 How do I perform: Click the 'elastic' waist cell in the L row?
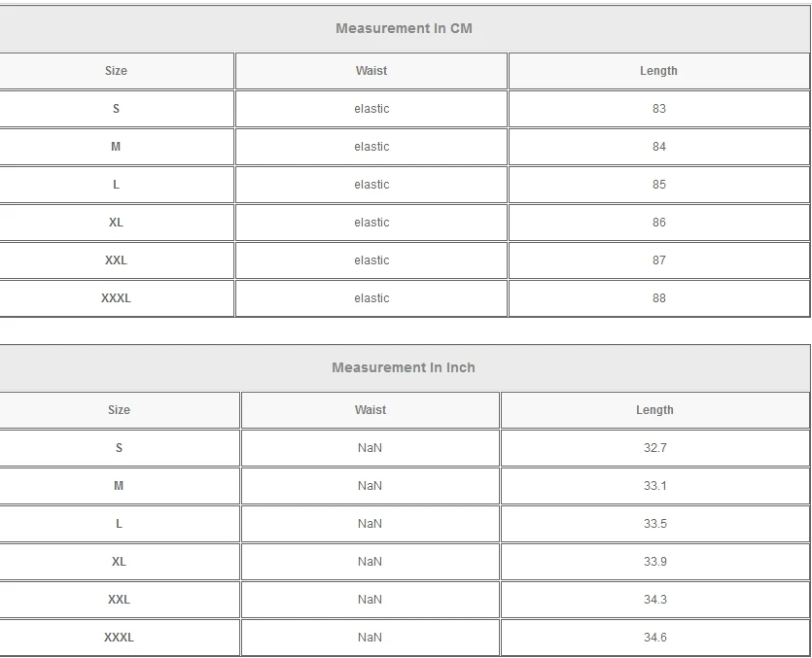[371, 185]
